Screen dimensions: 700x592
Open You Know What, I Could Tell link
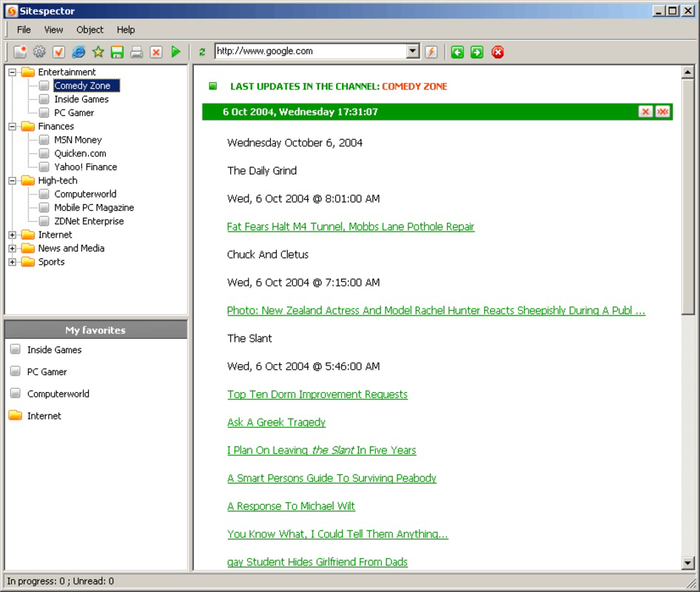337,534
